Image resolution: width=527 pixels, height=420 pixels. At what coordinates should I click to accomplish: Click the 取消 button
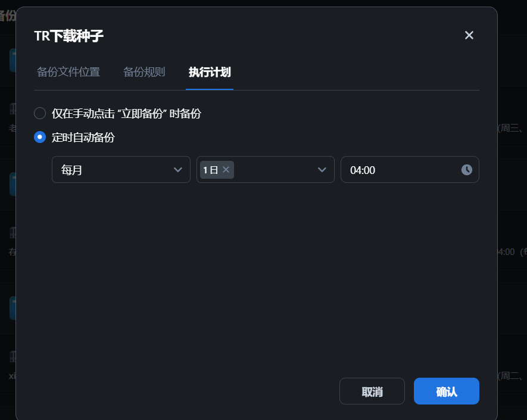pos(372,391)
